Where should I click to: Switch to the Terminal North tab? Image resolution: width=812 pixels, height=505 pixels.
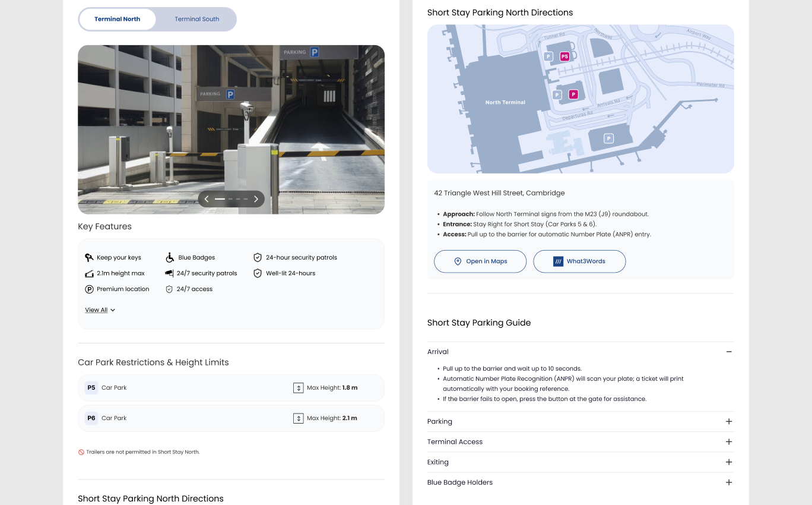[x=117, y=19]
